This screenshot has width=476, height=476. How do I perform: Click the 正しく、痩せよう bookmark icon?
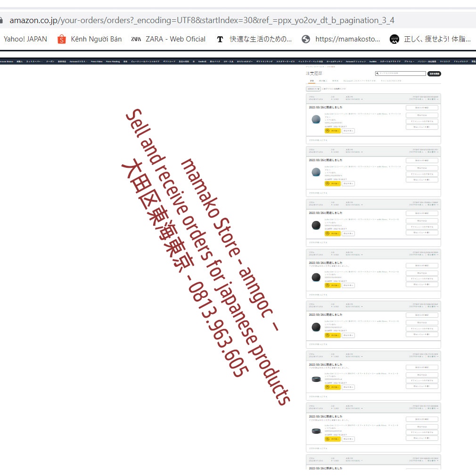pyautogui.click(x=394, y=39)
